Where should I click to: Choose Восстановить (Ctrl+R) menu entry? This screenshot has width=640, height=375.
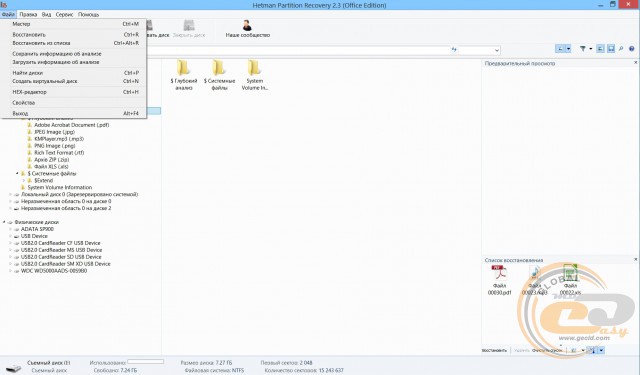pyautogui.click(x=73, y=35)
